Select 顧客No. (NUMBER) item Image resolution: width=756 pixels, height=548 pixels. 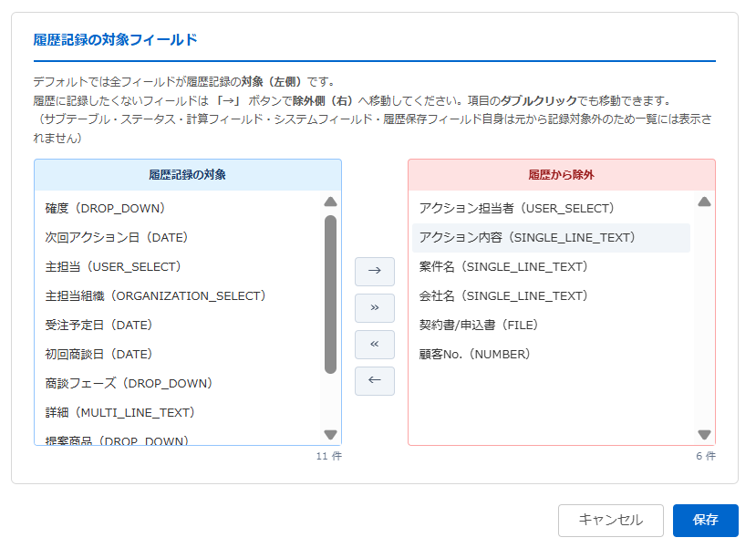tap(551, 355)
